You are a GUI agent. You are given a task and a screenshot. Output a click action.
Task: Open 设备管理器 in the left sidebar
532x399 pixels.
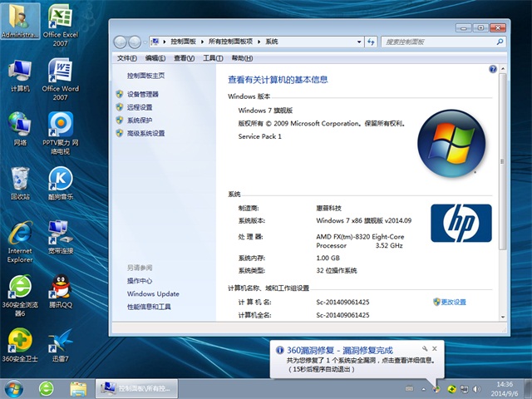pos(142,95)
